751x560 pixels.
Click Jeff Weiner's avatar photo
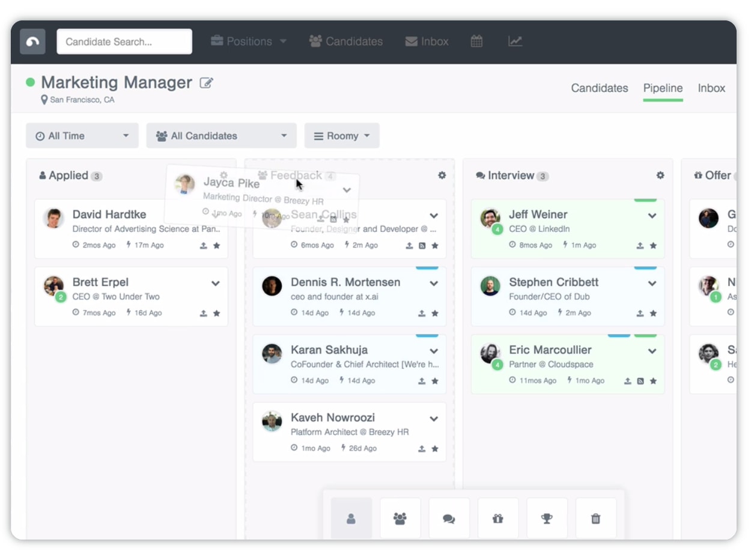click(490, 218)
